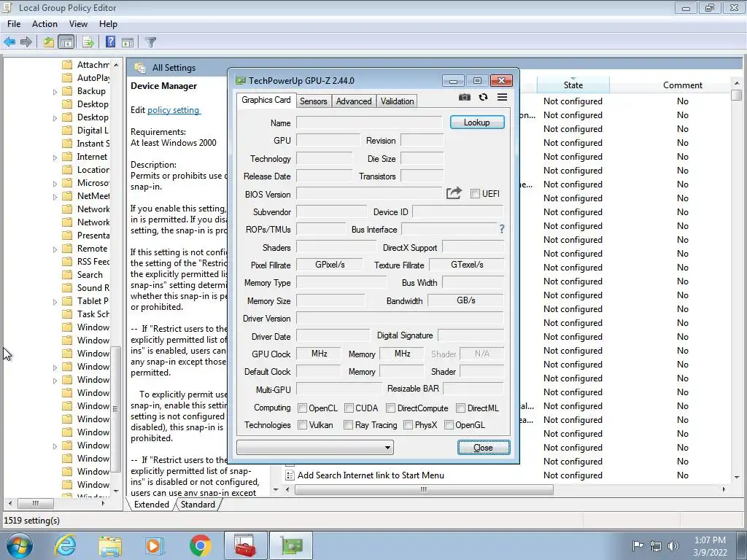Viewport: 747px width, 560px height.
Task: Toggle the PhysX checkbox
Action: (x=409, y=425)
